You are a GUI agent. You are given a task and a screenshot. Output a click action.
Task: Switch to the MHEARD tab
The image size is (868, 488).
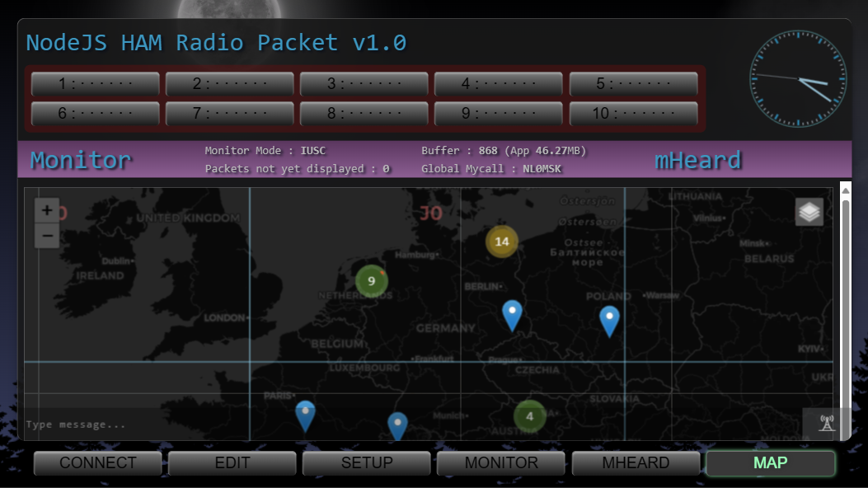coord(636,463)
